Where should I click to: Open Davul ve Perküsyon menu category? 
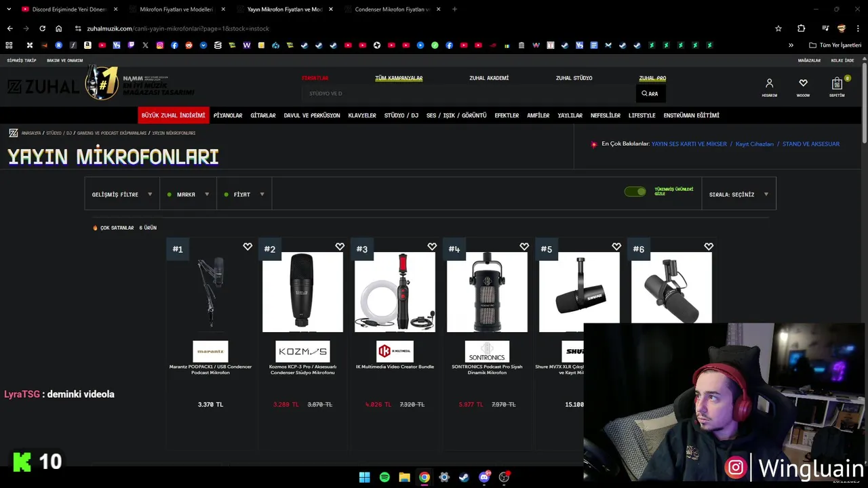coord(312,115)
